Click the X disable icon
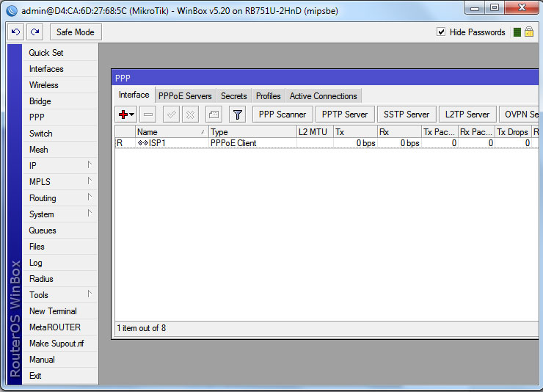This screenshot has width=543, height=392. 190,115
